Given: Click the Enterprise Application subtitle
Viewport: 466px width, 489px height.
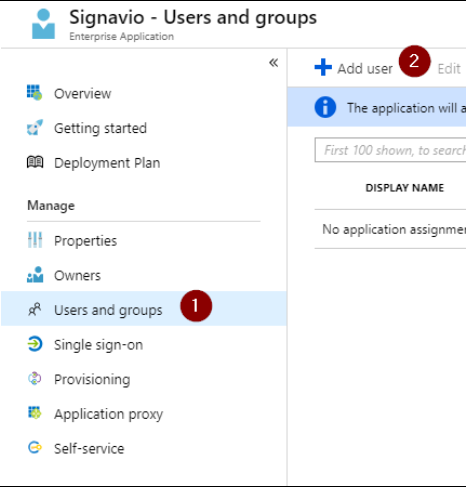Looking at the screenshot, I should (x=121, y=36).
